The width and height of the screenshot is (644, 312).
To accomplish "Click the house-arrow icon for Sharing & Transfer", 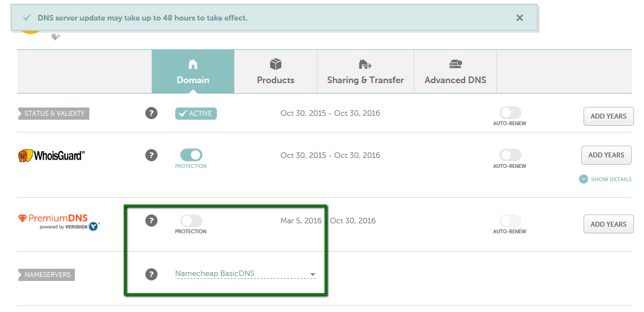I will click(x=365, y=64).
